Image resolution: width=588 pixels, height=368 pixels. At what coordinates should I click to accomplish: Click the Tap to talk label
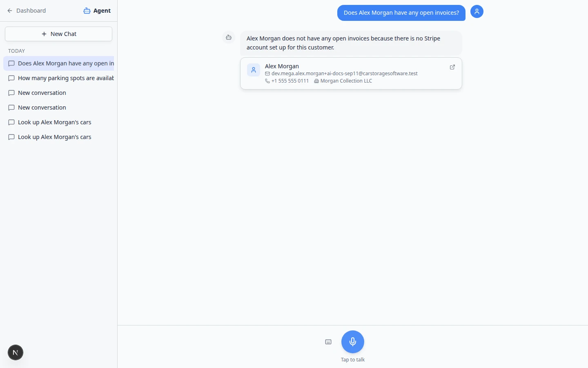pyautogui.click(x=353, y=360)
